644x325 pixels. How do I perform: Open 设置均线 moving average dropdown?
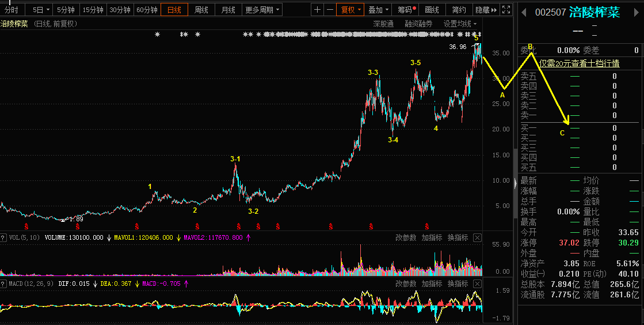[460, 24]
